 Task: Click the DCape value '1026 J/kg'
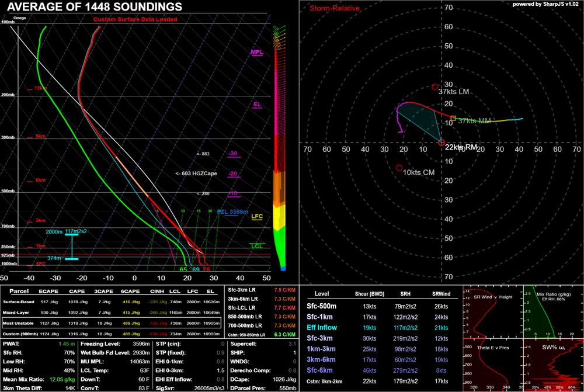click(x=284, y=379)
